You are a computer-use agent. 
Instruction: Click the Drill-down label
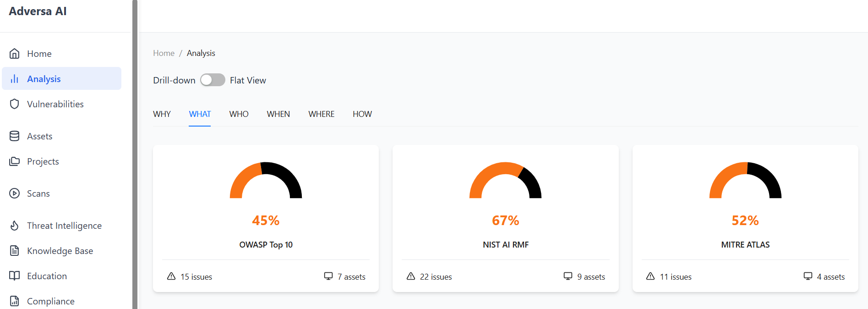(174, 80)
